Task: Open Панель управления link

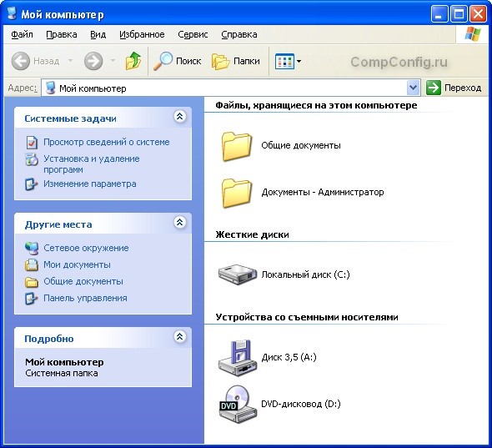Action: 85,298
